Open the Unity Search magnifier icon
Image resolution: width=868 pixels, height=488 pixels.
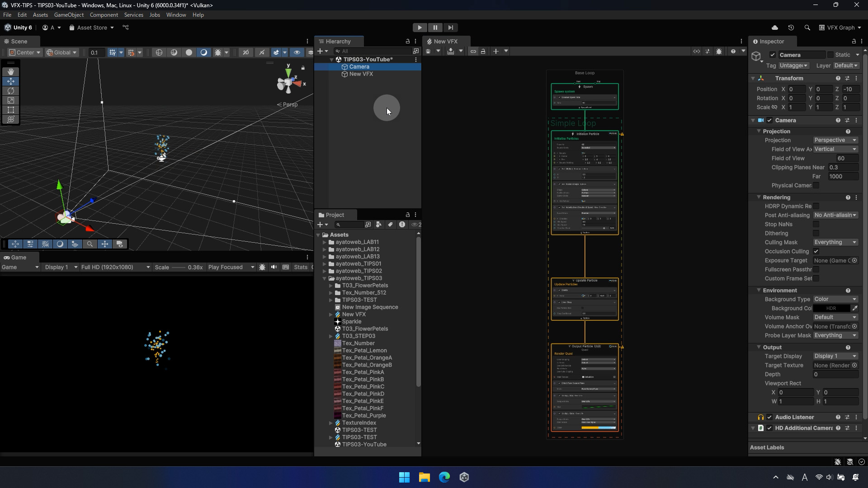pyautogui.click(x=807, y=28)
